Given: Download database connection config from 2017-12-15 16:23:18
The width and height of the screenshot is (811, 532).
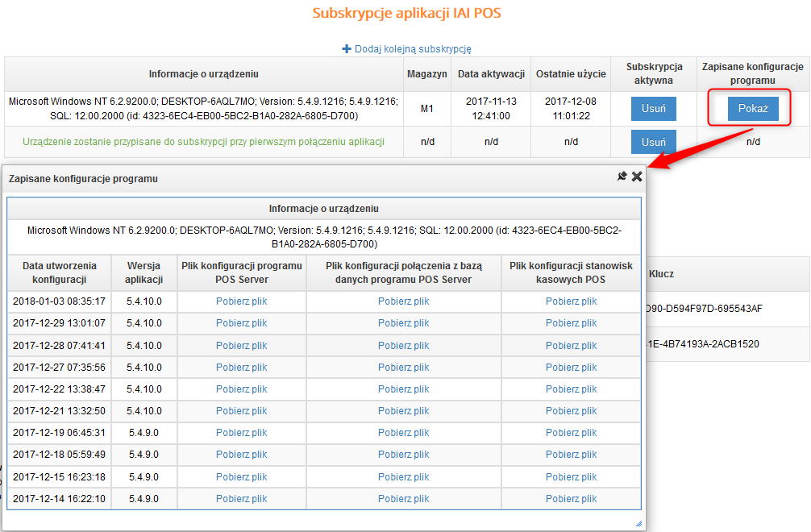Looking at the screenshot, I should point(403,477).
